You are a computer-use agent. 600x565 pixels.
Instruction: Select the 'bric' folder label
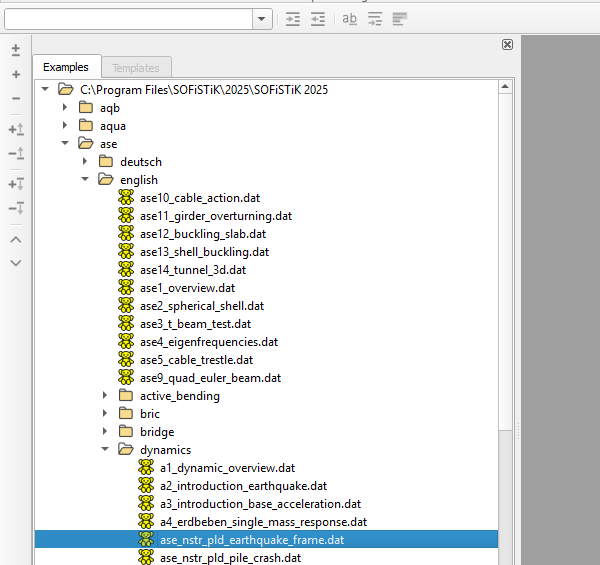150,414
